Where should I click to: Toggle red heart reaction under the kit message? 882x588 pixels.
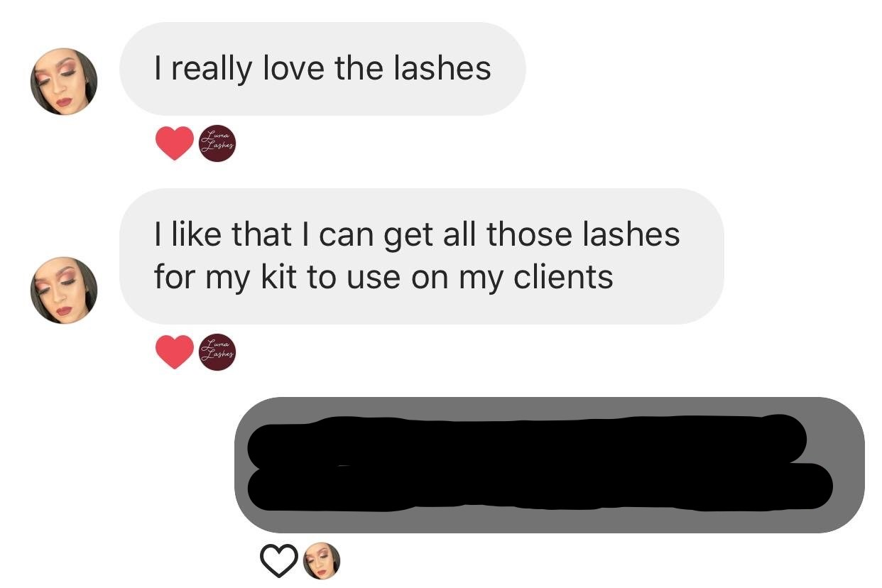tap(174, 352)
